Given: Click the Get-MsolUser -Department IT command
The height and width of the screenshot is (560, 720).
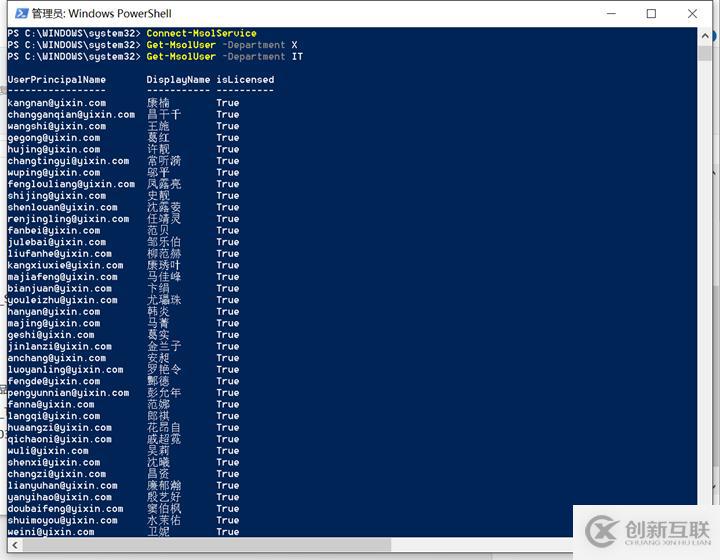Looking at the screenshot, I should [225, 56].
